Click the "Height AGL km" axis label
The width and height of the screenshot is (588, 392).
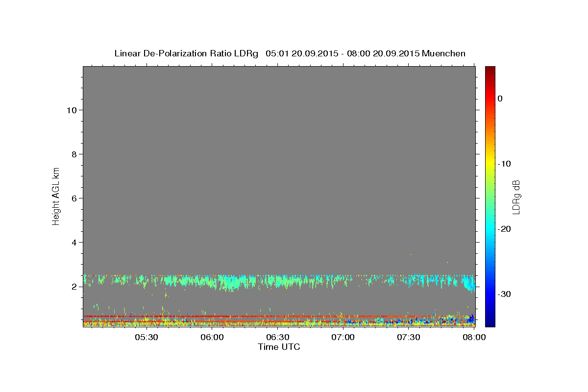[56, 196]
